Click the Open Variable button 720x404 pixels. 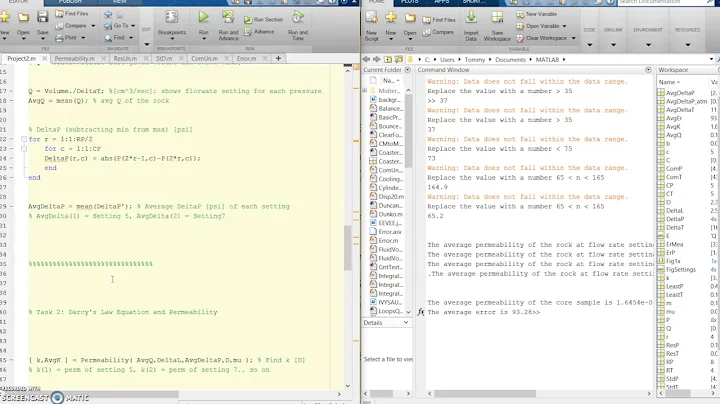point(538,26)
